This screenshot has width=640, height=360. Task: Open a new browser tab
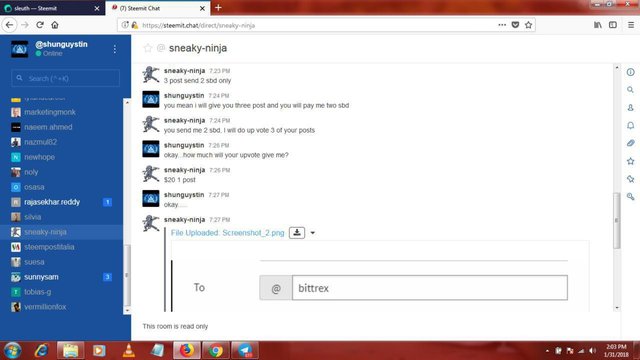click(x=218, y=8)
